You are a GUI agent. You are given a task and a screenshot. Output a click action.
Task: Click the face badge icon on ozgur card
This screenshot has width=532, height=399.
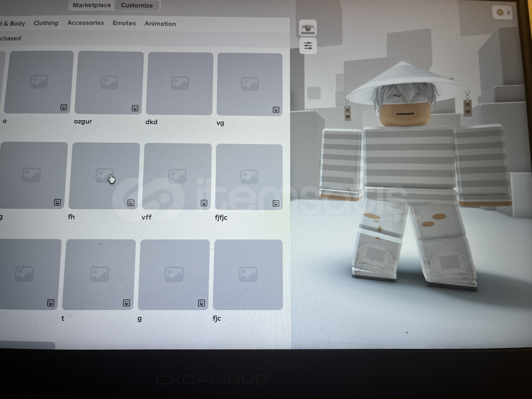(135, 108)
